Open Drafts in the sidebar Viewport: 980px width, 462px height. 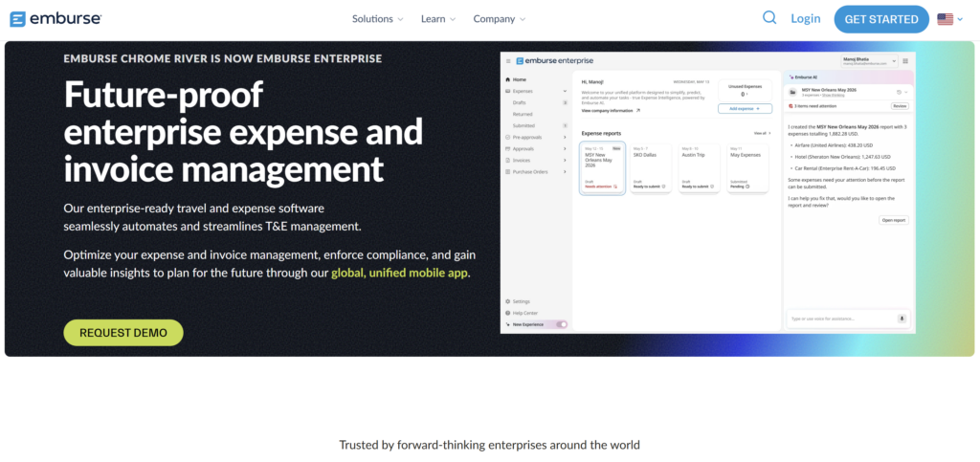(x=520, y=102)
